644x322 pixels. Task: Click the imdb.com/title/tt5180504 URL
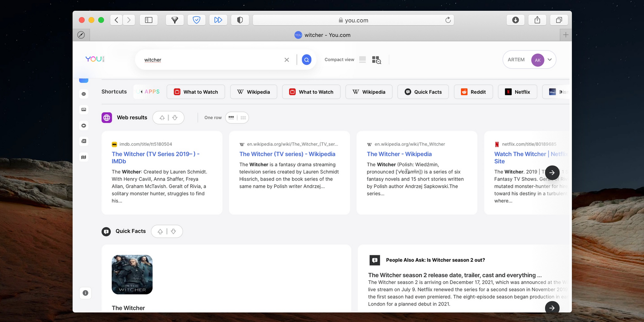click(x=146, y=144)
